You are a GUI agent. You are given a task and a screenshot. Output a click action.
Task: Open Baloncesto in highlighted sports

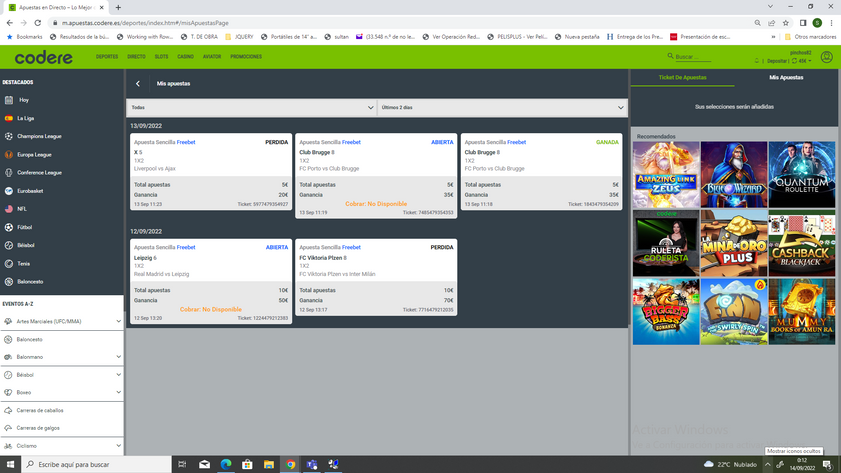tap(30, 282)
